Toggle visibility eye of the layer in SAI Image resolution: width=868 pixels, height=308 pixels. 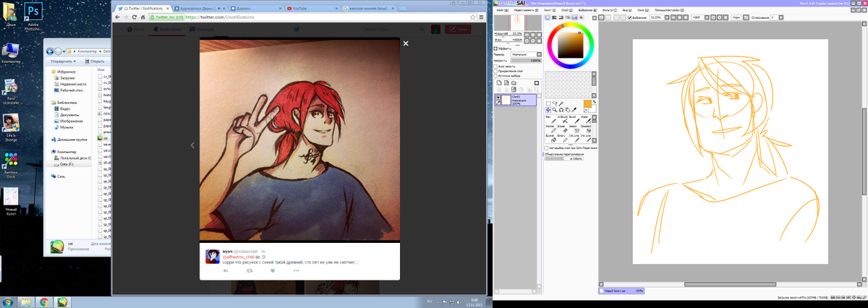498,97
